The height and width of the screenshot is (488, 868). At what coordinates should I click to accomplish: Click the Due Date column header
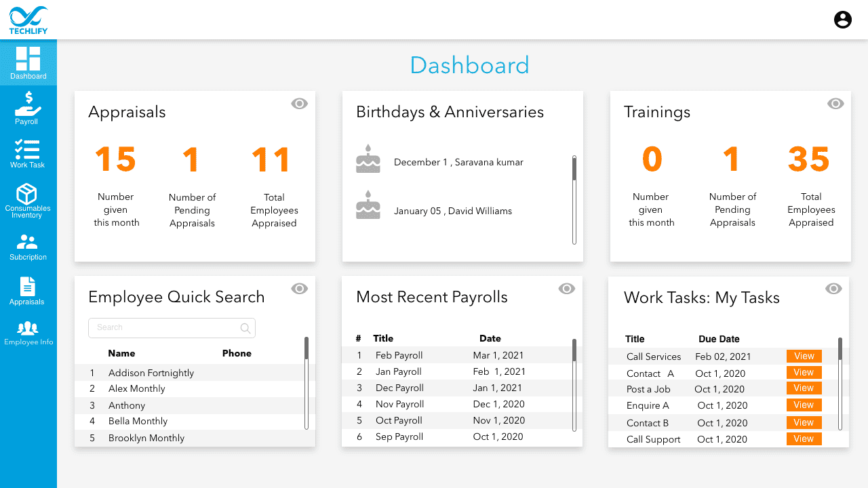719,339
